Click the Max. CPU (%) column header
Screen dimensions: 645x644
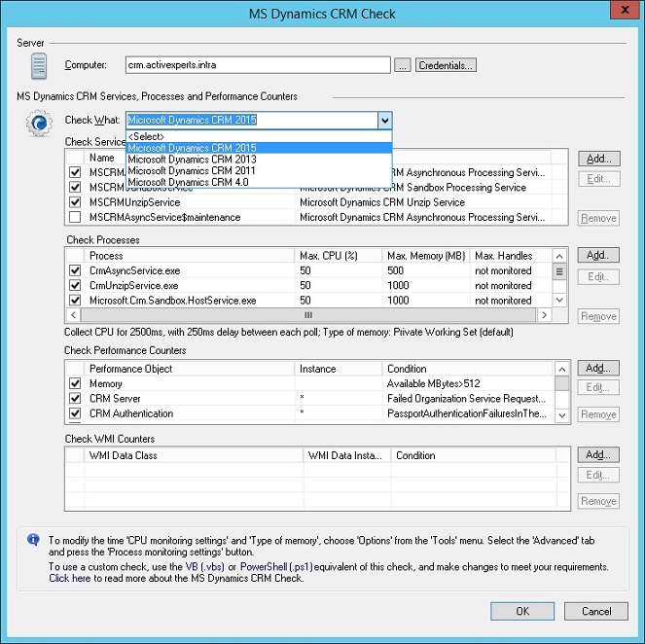click(339, 256)
